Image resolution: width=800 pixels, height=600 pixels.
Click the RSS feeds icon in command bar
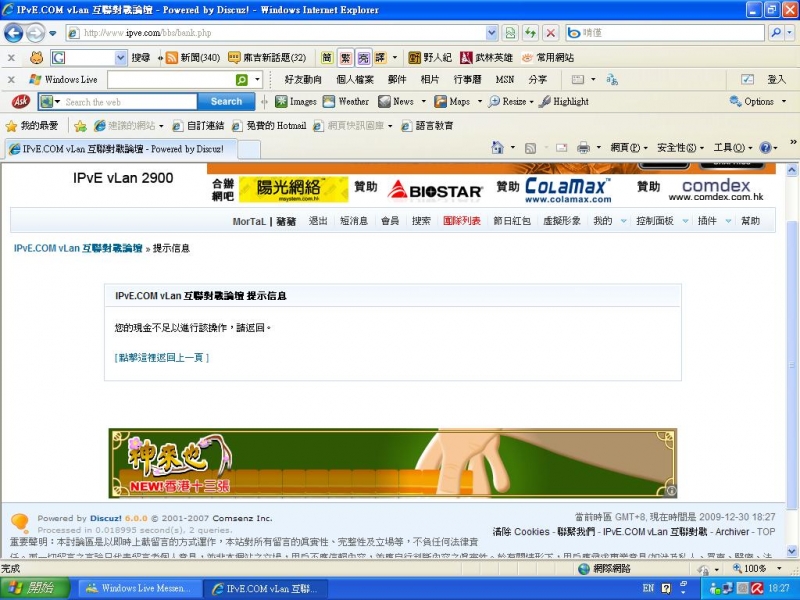pyautogui.click(x=531, y=148)
